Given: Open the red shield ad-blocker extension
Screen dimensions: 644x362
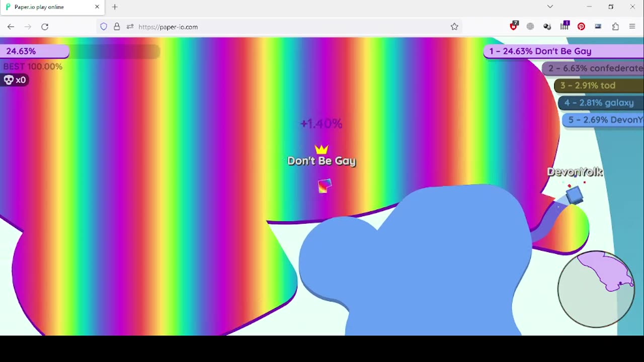Looking at the screenshot, I should coord(514,26).
